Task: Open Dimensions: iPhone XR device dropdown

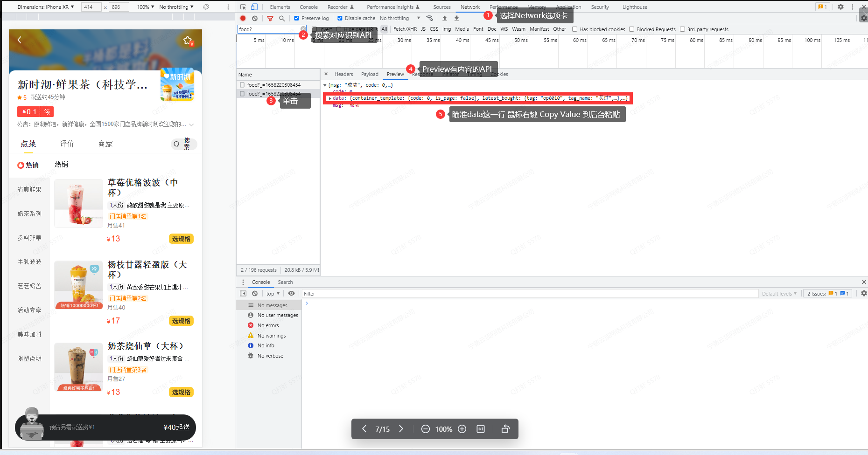Action: [x=46, y=7]
